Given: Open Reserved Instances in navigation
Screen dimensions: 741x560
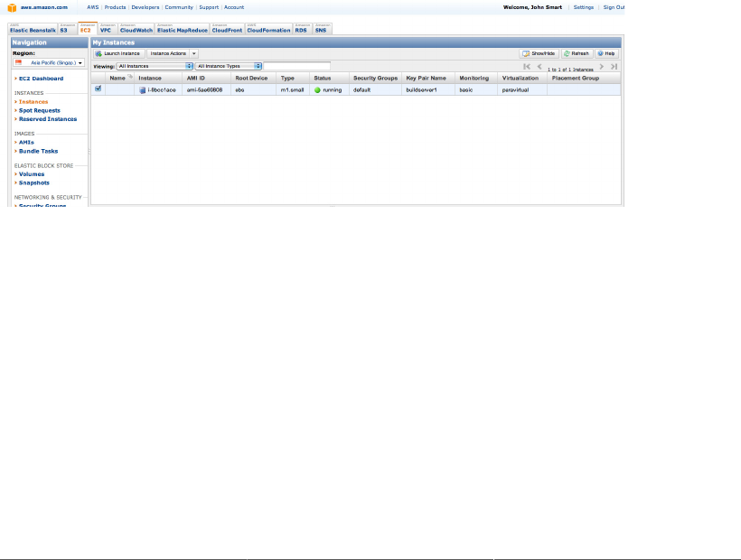Looking at the screenshot, I should (x=48, y=119).
